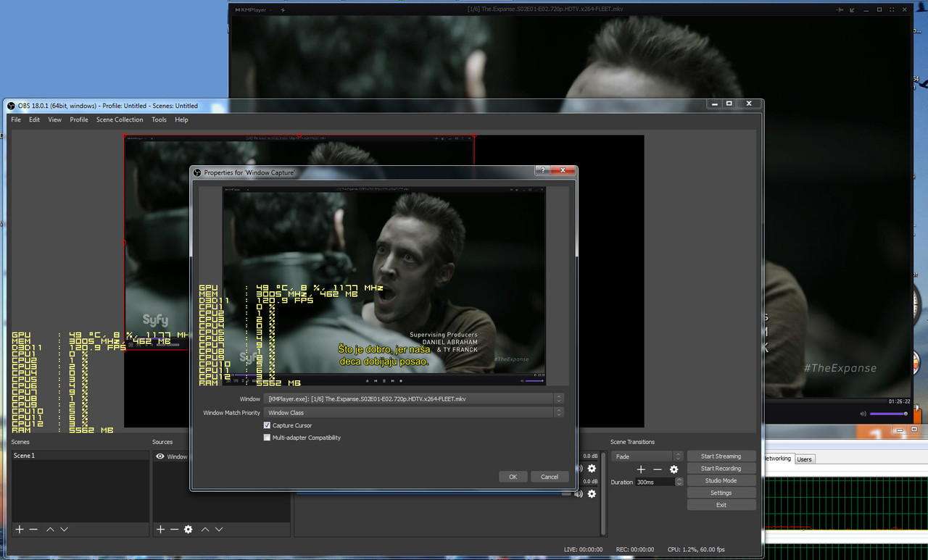Enable Multi-adapter Compatibility checkbox
This screenshot has height=560, width=928.
tap(267, 438)
